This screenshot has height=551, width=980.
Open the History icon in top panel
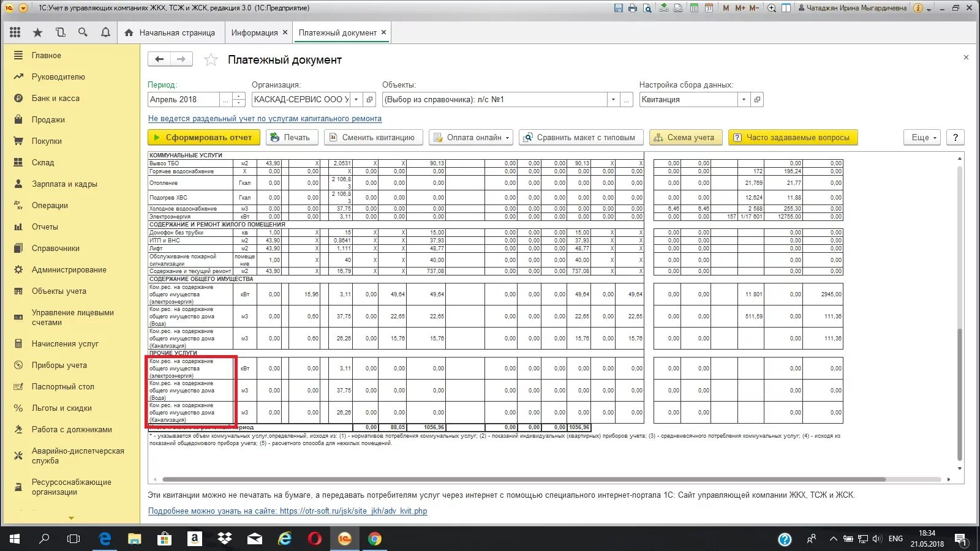click(x=60, y=32)
